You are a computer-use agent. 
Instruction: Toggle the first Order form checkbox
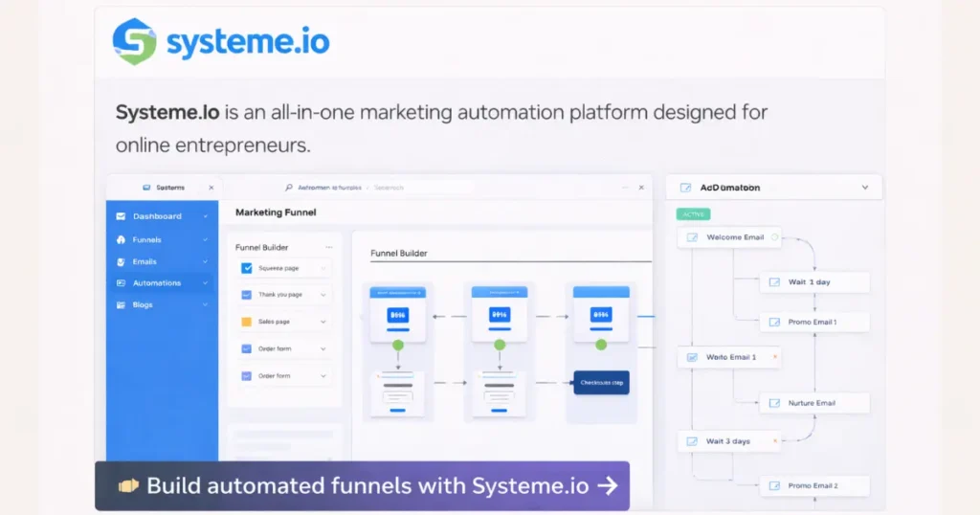pos(247,348)
